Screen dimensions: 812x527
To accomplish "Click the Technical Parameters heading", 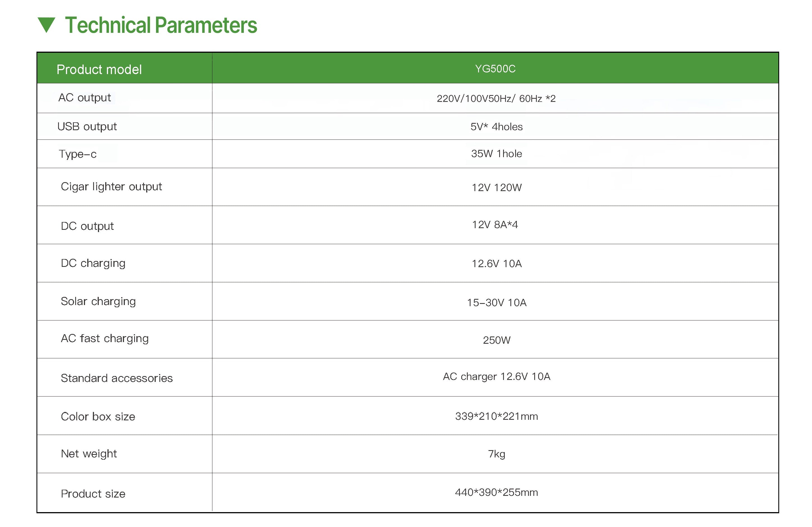I will click(161, 25).
